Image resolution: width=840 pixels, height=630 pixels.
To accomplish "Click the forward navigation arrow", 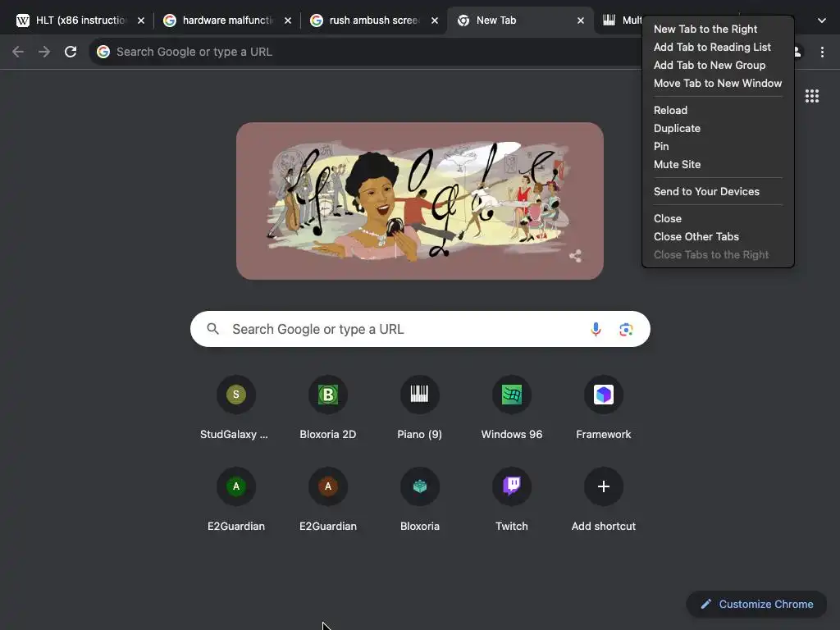I will tap(44, 52).
